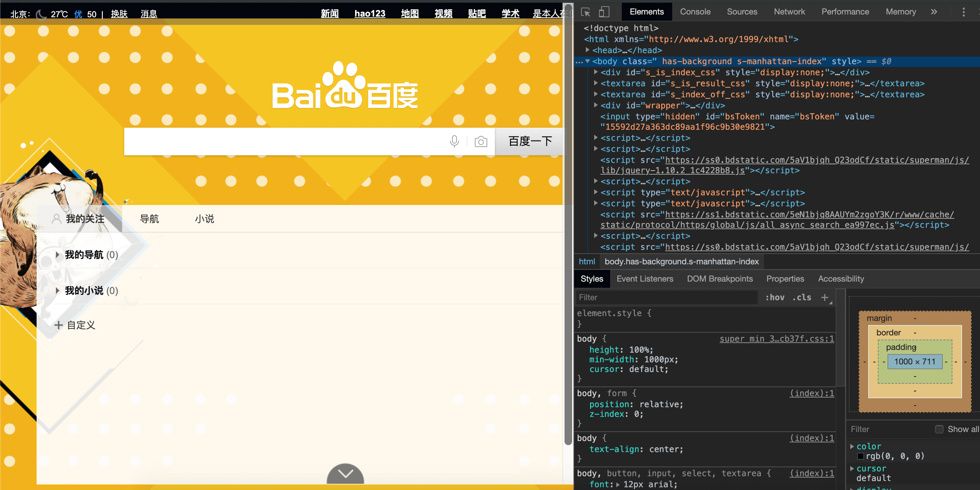The width and height of the screenshot is (980, 490).
Task: Click the 1000 × 711 box model content
Action: (x=914, y=361)
